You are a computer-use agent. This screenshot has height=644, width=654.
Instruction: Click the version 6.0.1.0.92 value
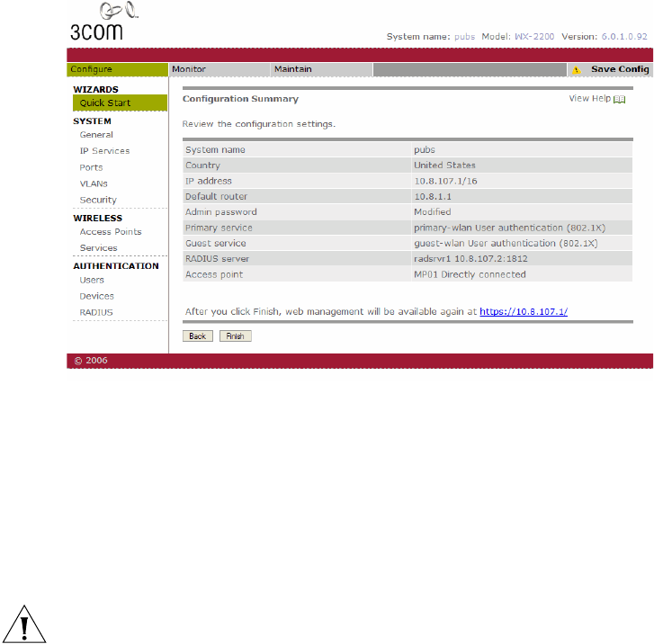[624, 37]
